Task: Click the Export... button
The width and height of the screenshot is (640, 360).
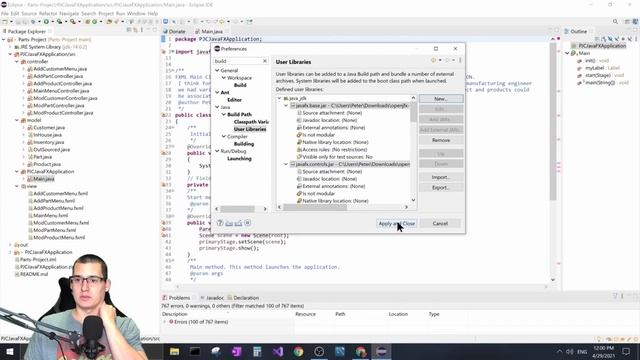Action: (x=441, y=188)
